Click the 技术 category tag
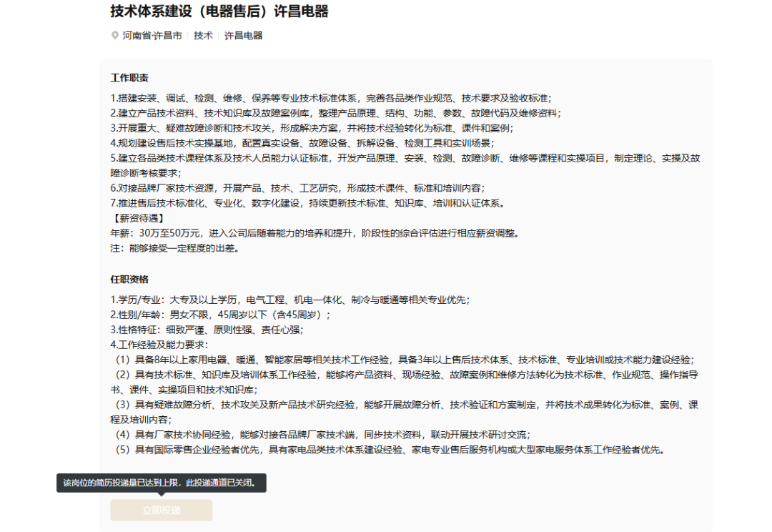Image resolution: width=772 pixels, height=532 pixels. point(203,36)
